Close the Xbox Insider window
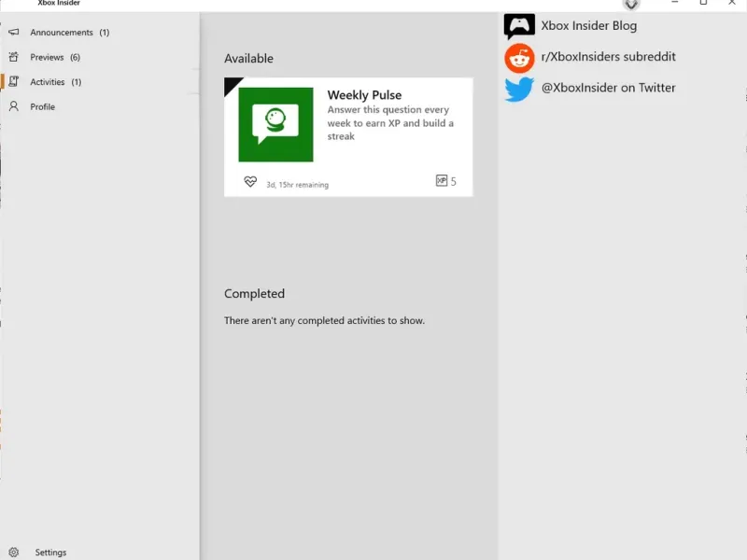This screenshot has width=747, height=560. click(732, 3)
